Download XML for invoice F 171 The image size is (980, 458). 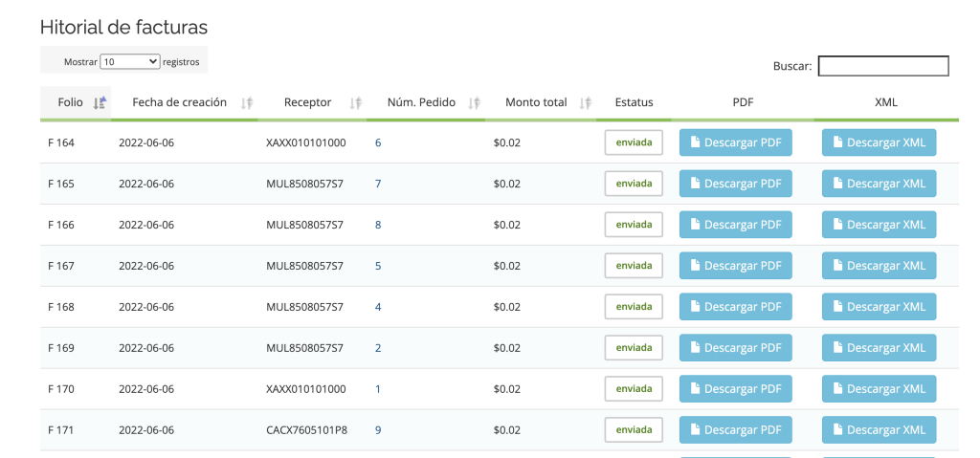879,430
